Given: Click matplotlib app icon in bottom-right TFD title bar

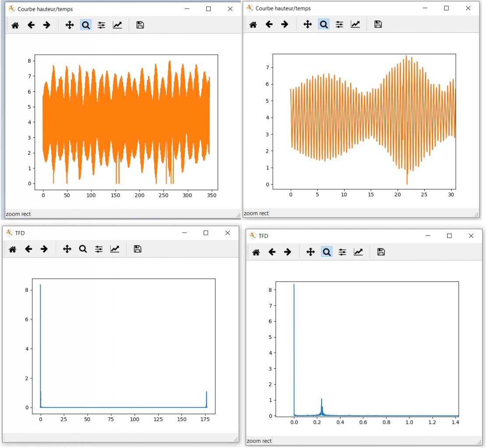Looking at the screenshot, I should (x=253, y=236).
